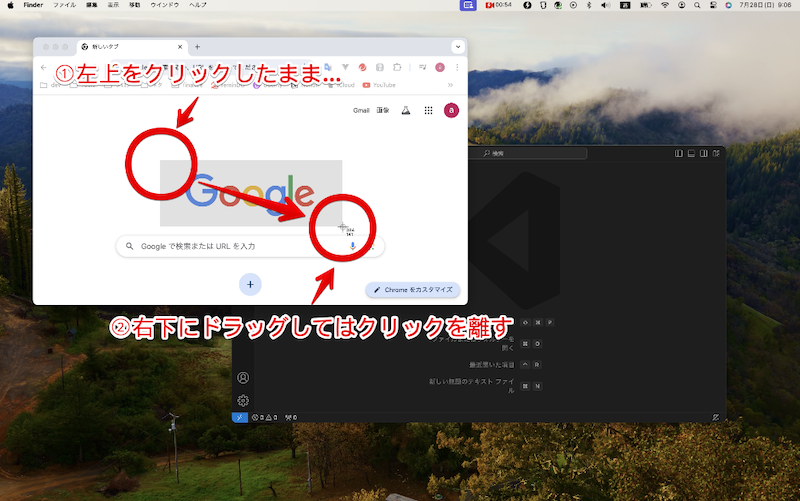Click the notifications bell in VS Code status bar
This screenshot has height=501, width=800.
pos(716,417)
